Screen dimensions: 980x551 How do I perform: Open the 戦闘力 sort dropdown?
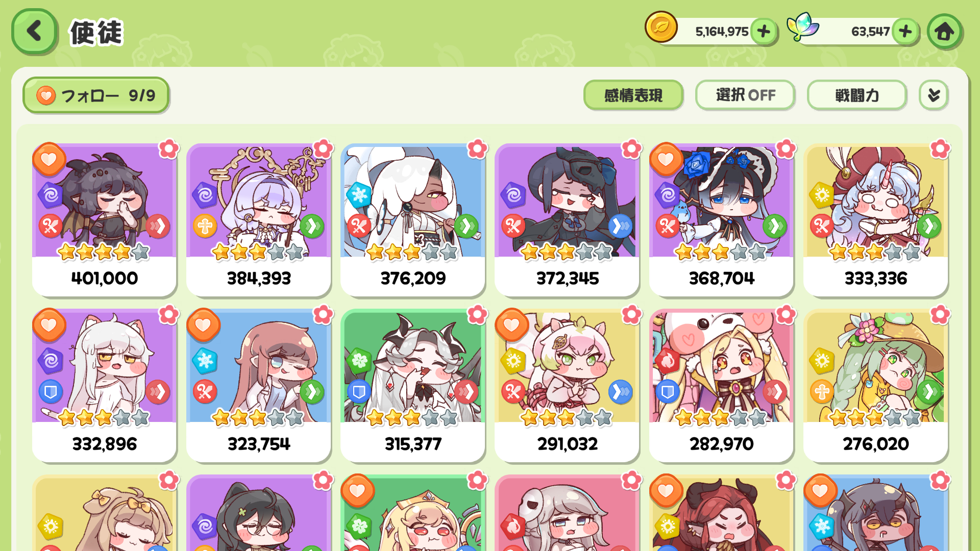[x=856, y=95]
